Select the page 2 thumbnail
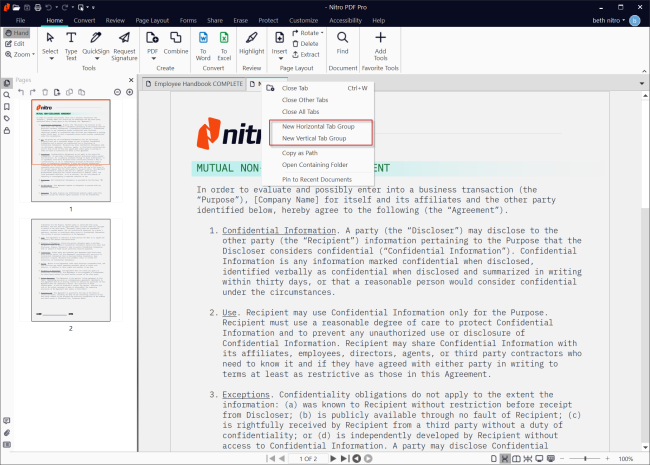The height and width of the screenshot is (465, 650). (x=70, y=270)
